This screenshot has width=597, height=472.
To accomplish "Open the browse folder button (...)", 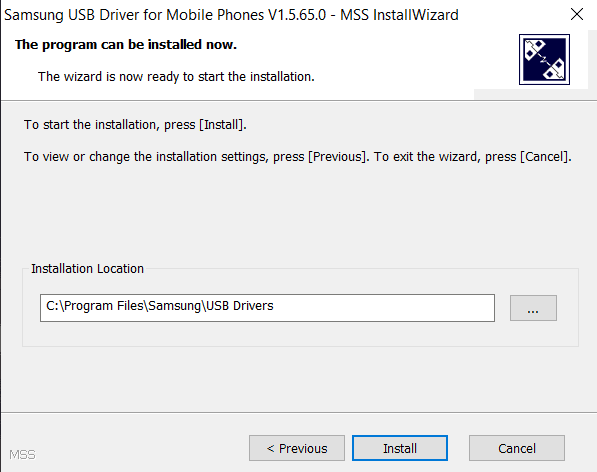I will coord(533,308).
